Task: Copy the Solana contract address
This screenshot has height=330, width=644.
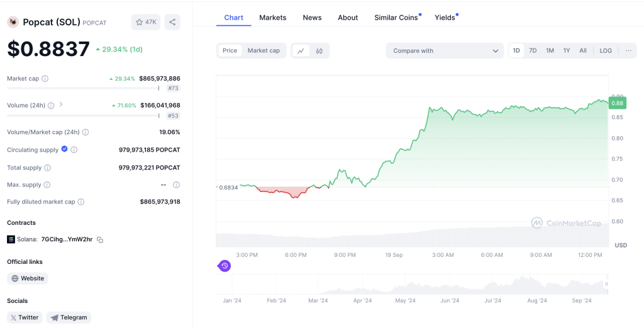Action: (x=100, y=239)
